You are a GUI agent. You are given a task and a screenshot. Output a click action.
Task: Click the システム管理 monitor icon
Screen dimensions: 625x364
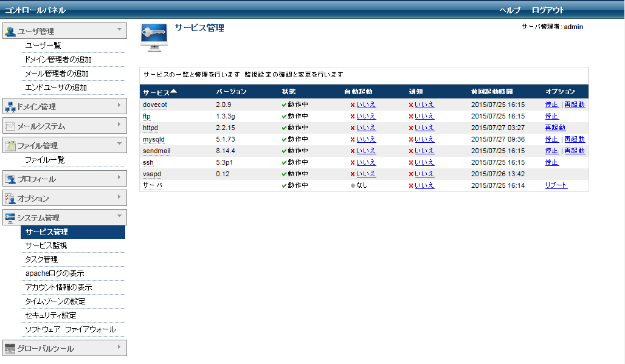10,218
